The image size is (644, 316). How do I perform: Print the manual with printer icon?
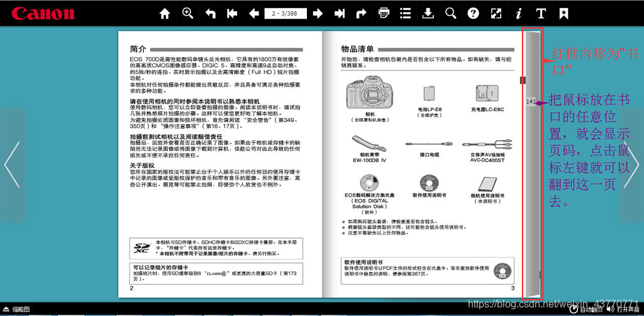[384, 13]
